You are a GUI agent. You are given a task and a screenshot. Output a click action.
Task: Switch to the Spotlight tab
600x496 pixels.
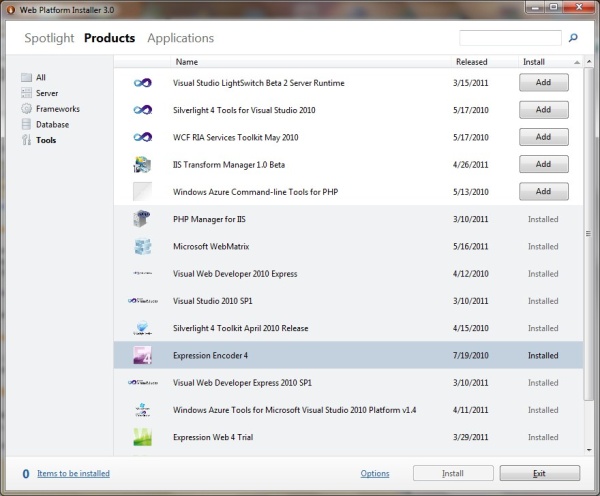click(49, 38)
